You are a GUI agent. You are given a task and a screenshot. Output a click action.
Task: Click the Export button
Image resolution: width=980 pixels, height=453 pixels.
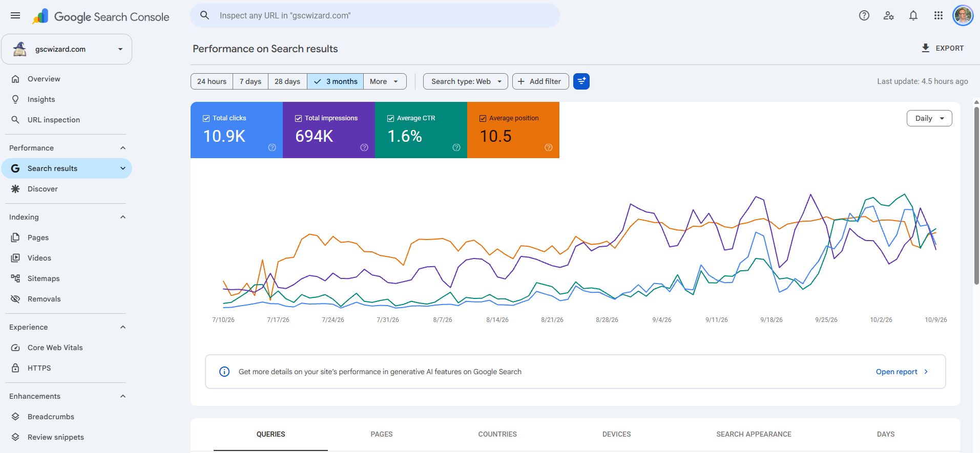pyautogui.click(x=943, y=48)
